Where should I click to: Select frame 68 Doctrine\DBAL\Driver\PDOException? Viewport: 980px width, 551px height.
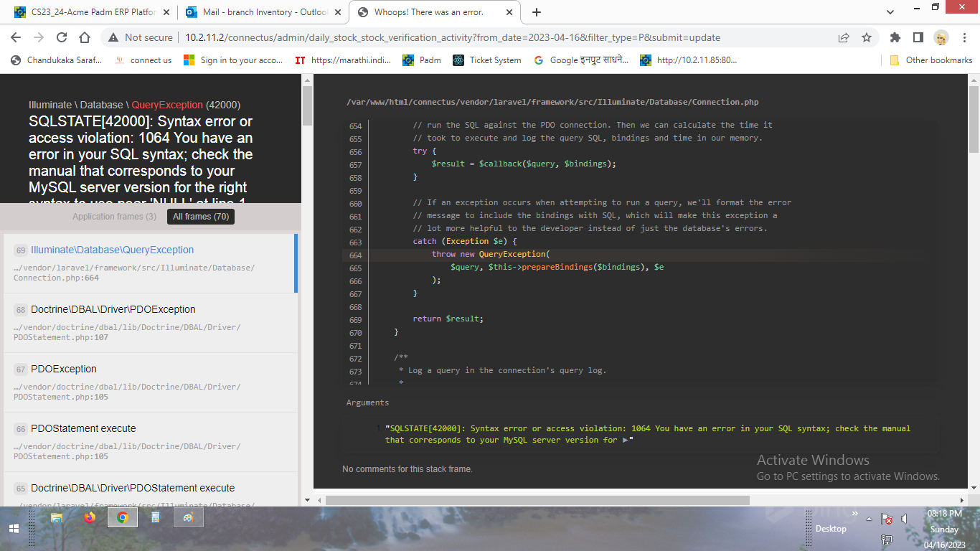(151, 323)
